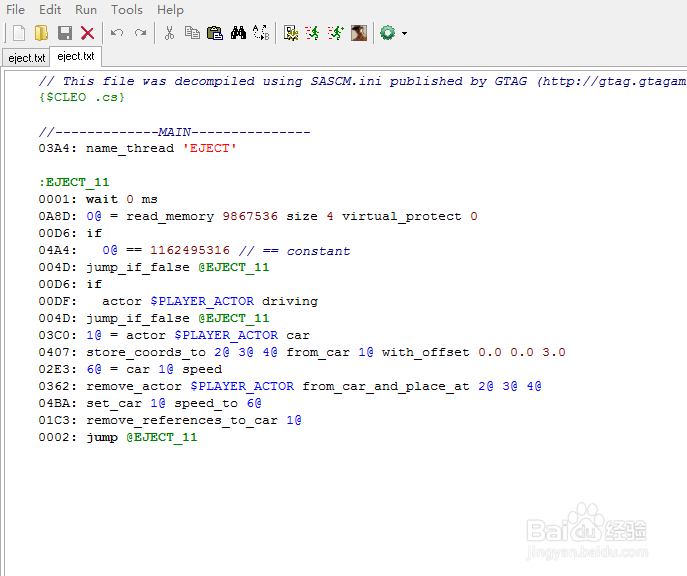
Task: Click the '{$CLEO .cs}' directive line
Action: (81, 97)
